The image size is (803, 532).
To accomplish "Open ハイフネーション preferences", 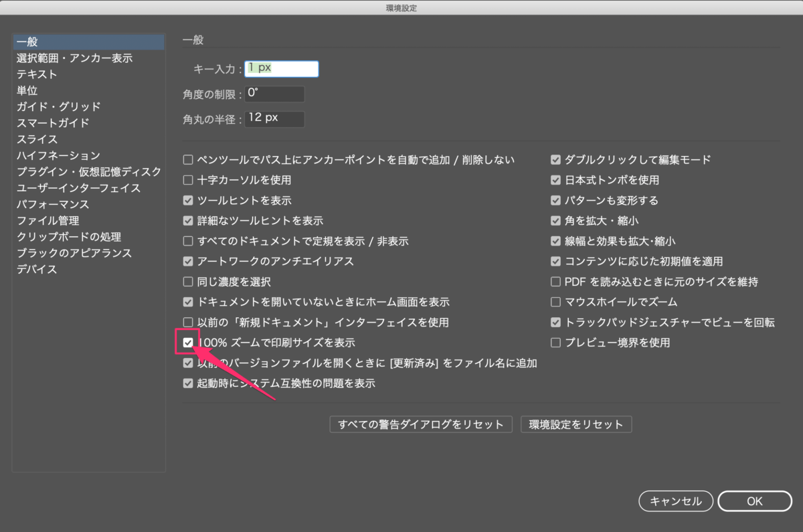I will coord(88,155).
